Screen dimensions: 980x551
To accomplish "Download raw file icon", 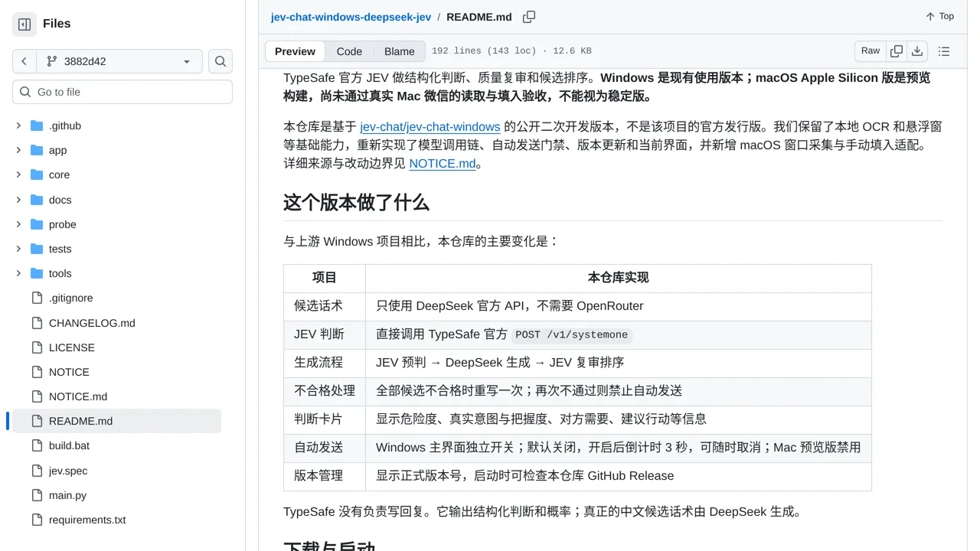I will pyautogui.click(x=917, y=51).
